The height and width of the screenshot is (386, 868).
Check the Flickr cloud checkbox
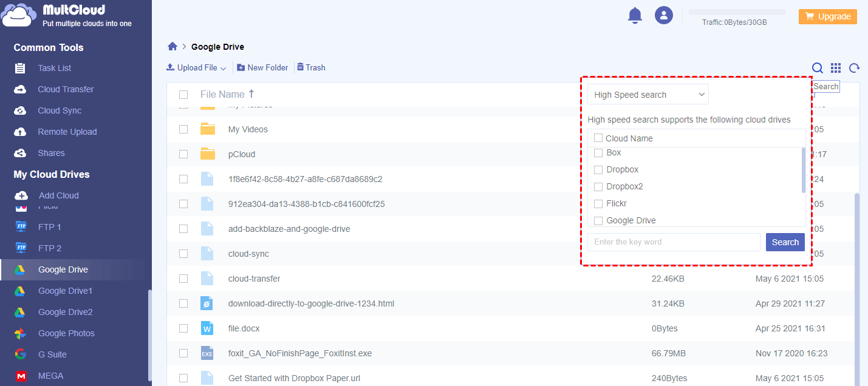[598, 203]
